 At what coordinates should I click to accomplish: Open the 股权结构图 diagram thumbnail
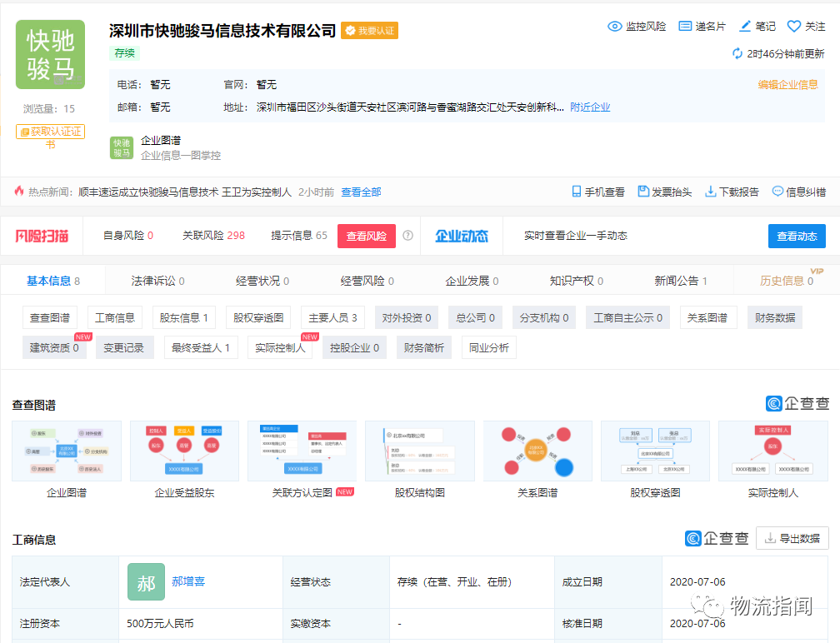[x=420, y=451]
